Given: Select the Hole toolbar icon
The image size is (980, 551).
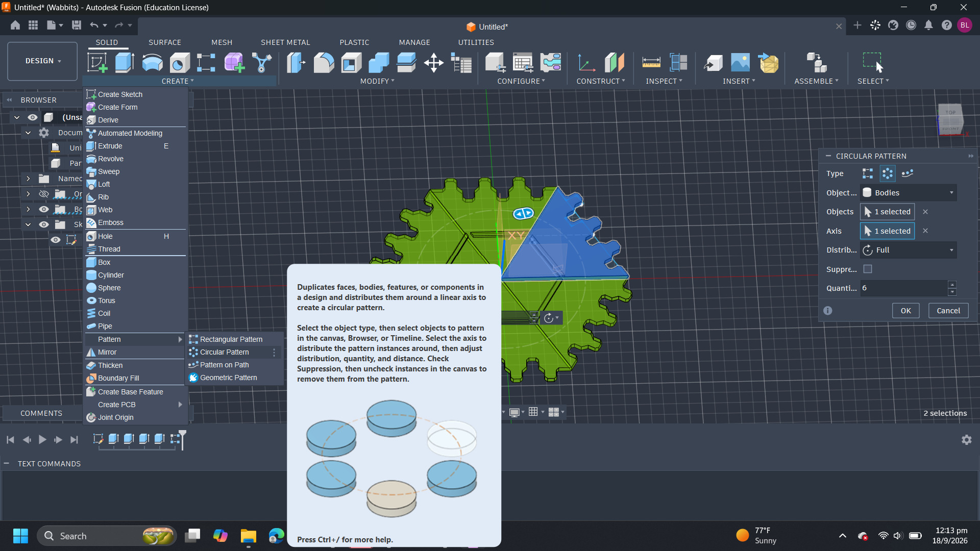Looking at the screenshot, I should click(x=180, y=63).
